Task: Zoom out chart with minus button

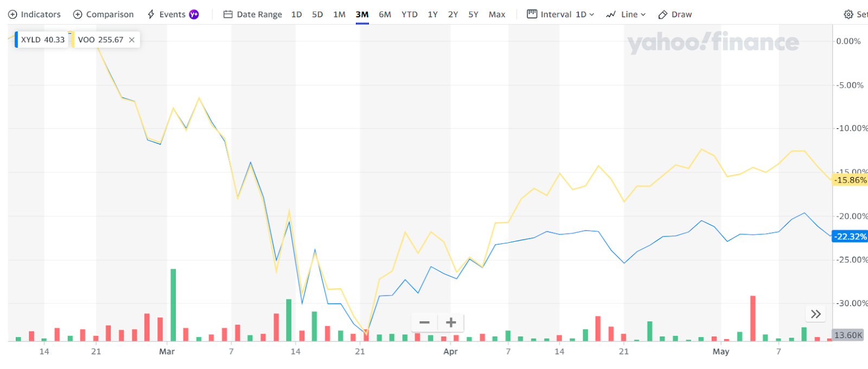Action: [x=424, y=322]
